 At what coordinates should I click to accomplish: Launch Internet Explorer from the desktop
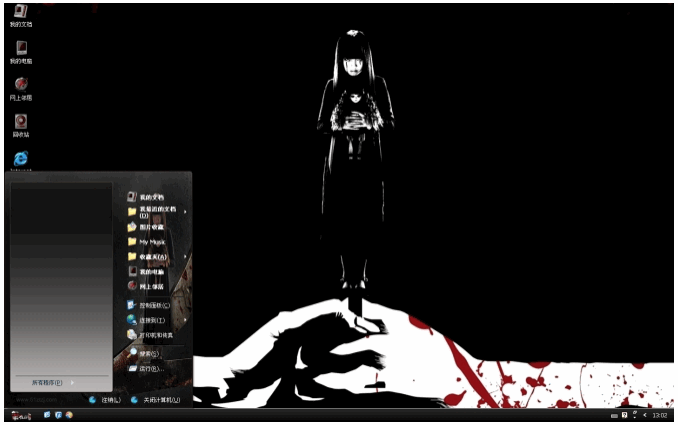(x=21, y=160)
